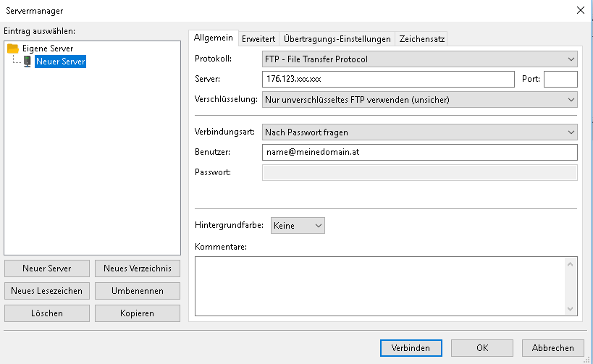Click inside the Kommentare text area

380,286
